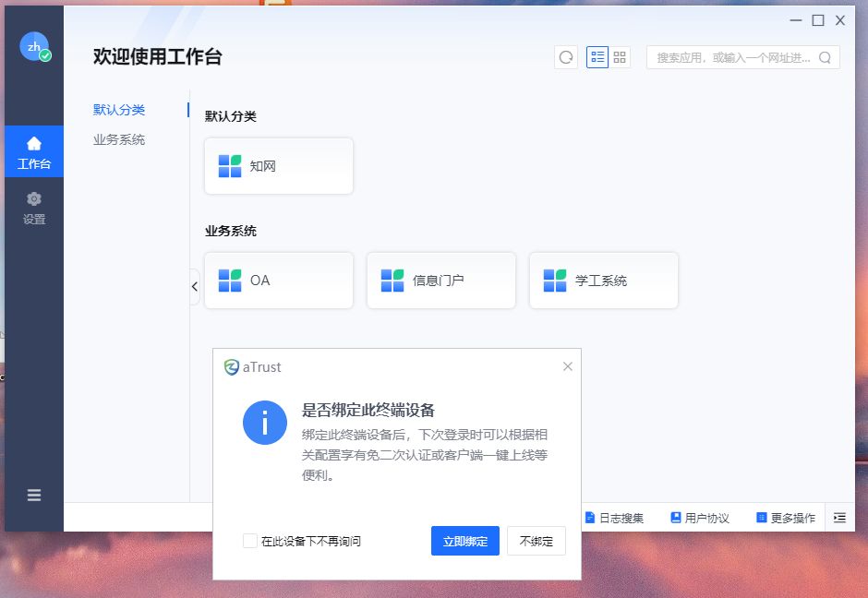The height and width of the screenshot is (598, 868).
Task: Open the 工作台 home sidebar tab
Action: pyautogui.click(x=34, y=152)
